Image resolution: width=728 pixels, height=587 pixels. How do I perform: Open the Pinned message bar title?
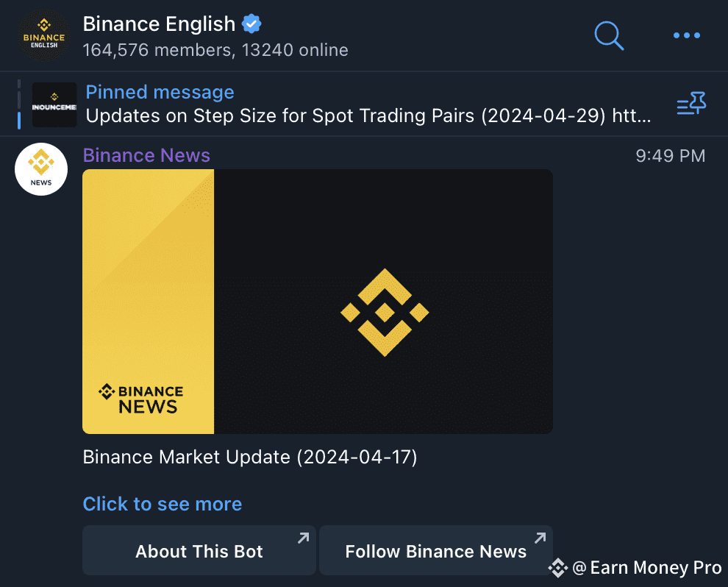pyautogui.click(x=160, y=92)
